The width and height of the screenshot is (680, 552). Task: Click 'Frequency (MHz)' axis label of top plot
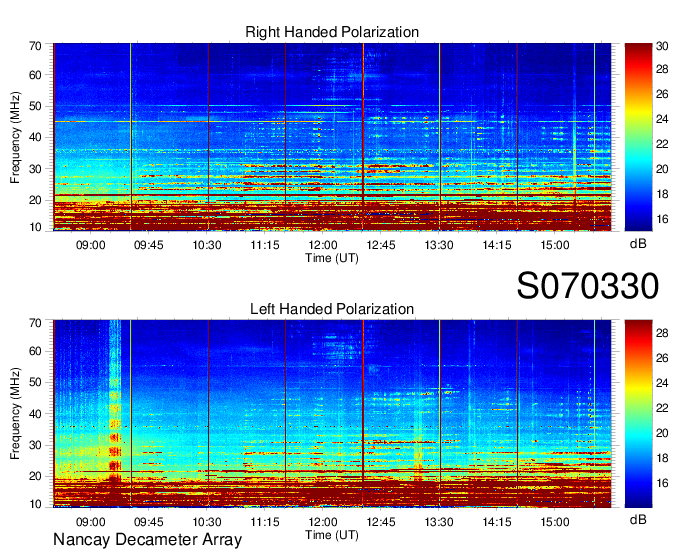coord(15,137)
